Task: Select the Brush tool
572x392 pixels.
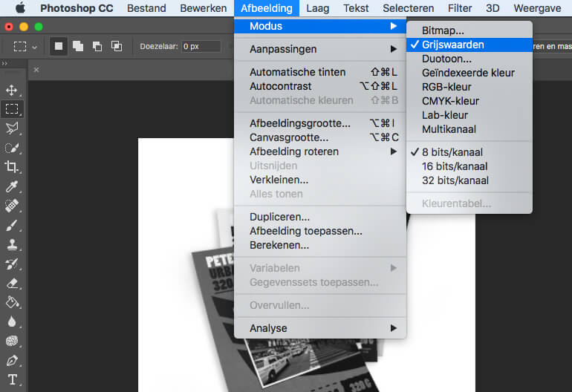Action: click(x=12, y=225)
